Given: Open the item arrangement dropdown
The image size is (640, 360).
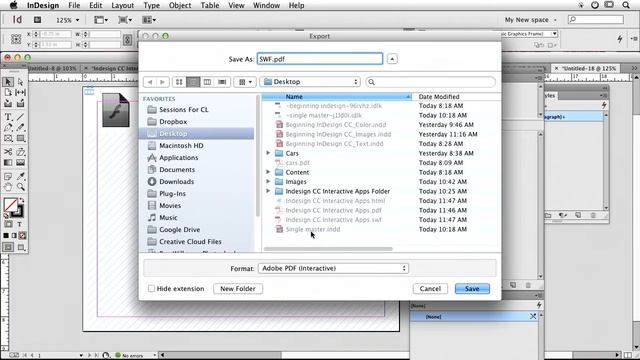Looking at the screenshot, I should point(245,82).
